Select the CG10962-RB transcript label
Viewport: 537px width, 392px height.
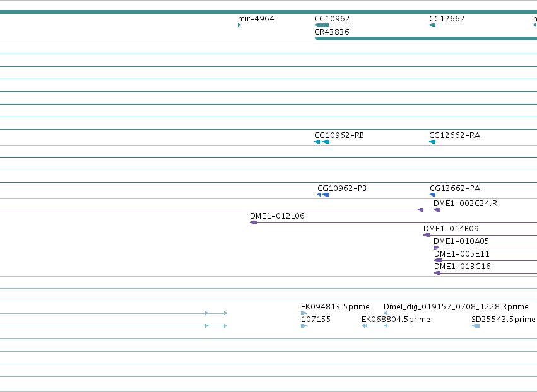pyautogui.click(x=339, y=135)
